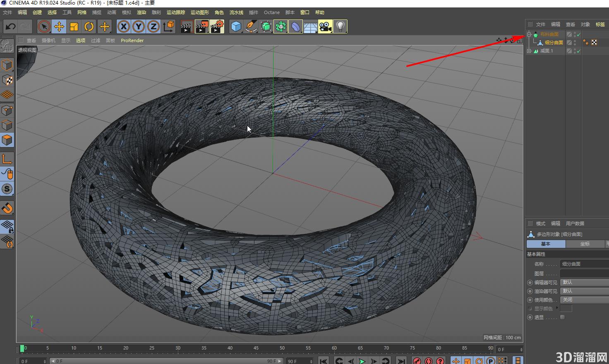Select the 细分曲面 object in hierarchy
The image size is (609, 364).
tap(554, 43)
